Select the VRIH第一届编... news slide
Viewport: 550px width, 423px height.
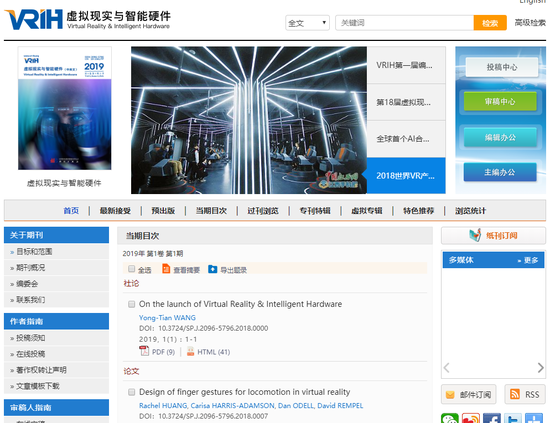click(406, 65)
